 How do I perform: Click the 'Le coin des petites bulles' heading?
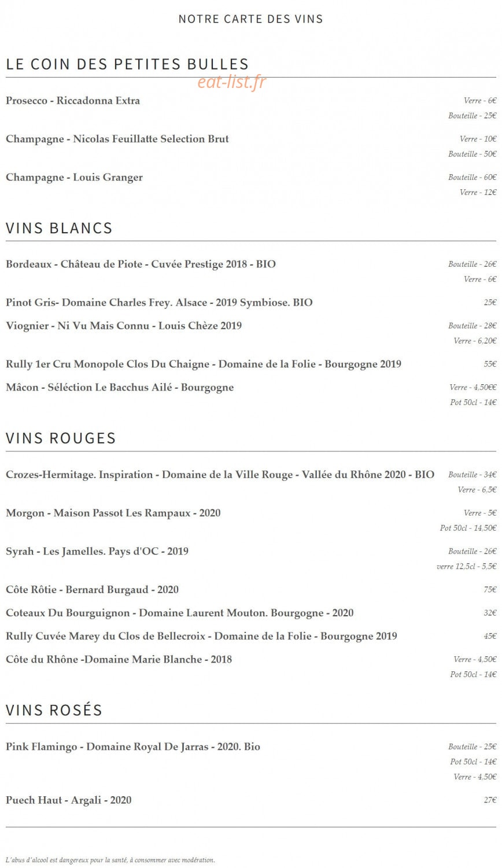(127, 64)
